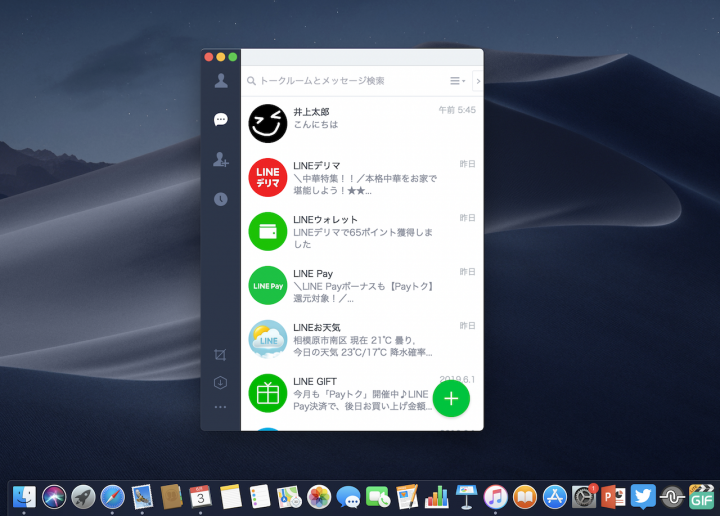Click the 65ポイント獲得 message preview
Screen dimensions: 720x516
pyautogui.click(x=363, y=238)
